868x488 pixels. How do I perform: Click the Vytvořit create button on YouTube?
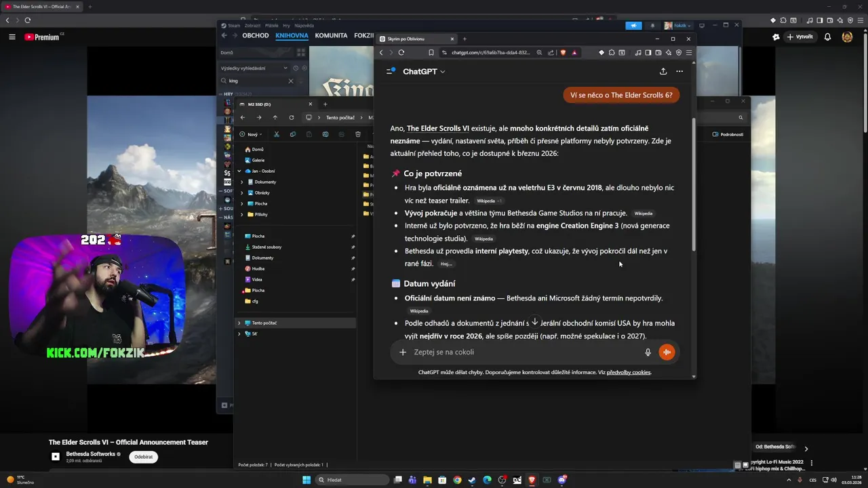point(799,37)
